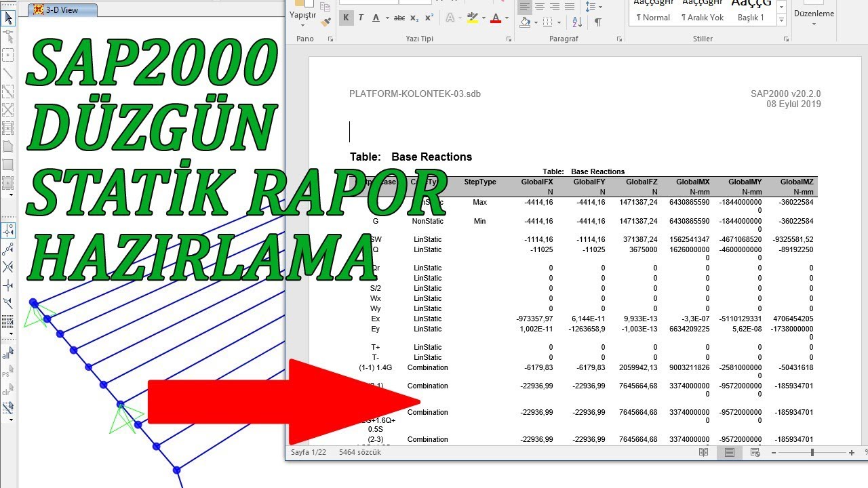Select the draw poly area tool
Screen dimensions: 868x488
tap(8, 146)
